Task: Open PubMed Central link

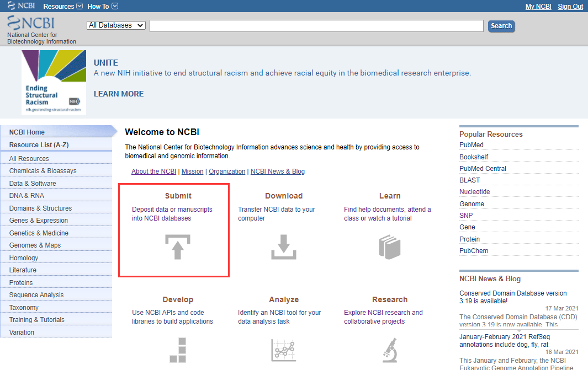Action: (483, 169)
